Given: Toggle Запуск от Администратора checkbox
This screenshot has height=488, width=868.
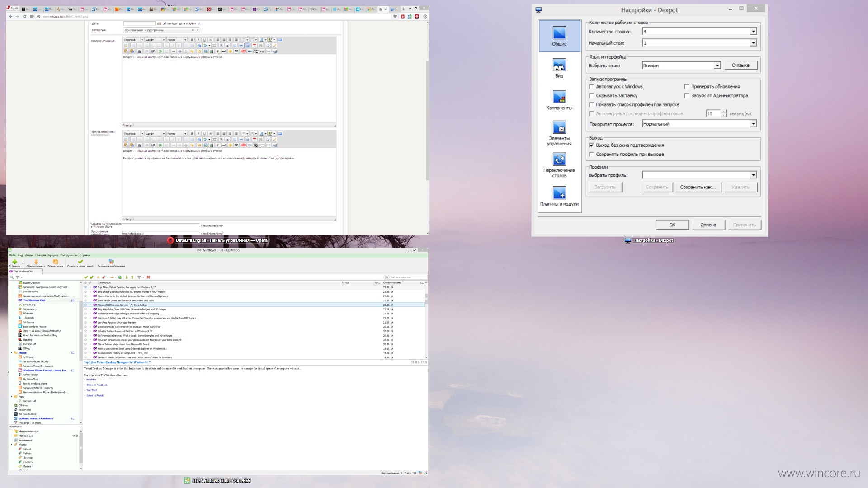Looking at the screenshot, I should click(x=687, y=95).
